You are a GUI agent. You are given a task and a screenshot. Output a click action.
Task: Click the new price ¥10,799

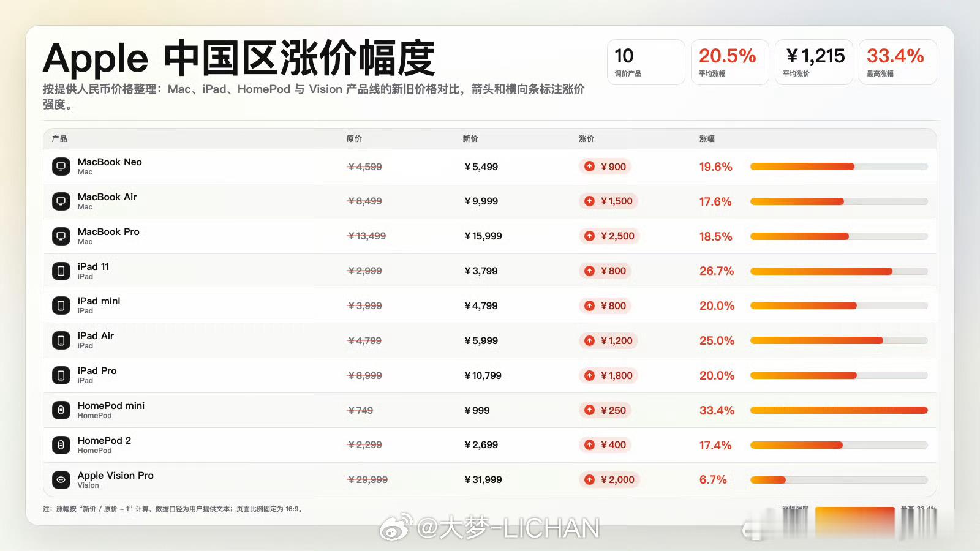483,376
